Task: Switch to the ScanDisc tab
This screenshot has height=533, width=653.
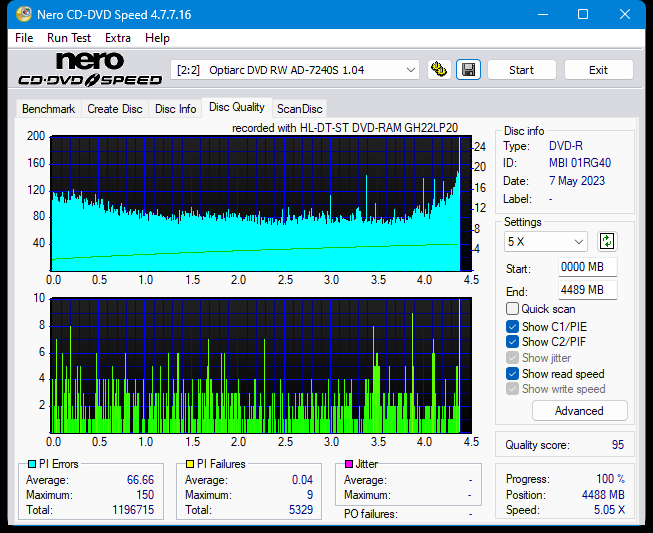Action: tap(299, 109)
